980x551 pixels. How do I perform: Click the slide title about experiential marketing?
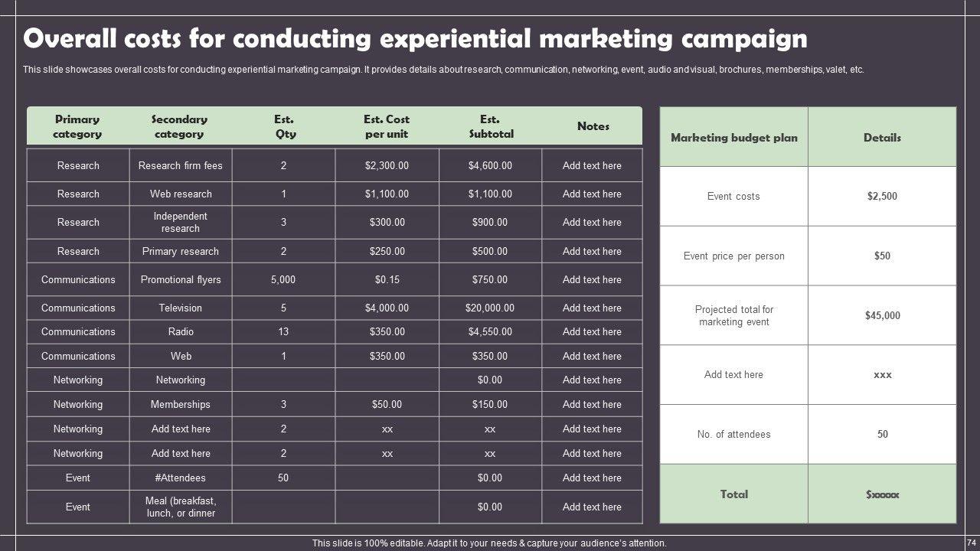tap(415, 38)
